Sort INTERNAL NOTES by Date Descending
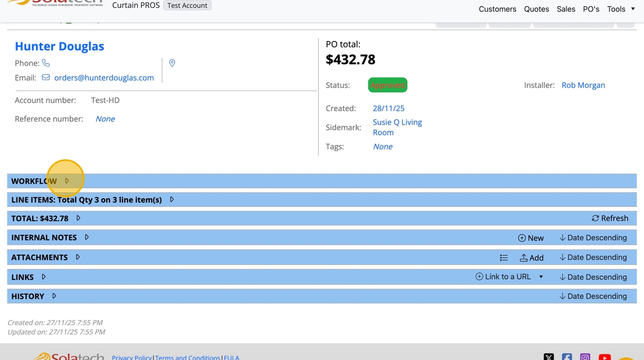 [593, 237]
